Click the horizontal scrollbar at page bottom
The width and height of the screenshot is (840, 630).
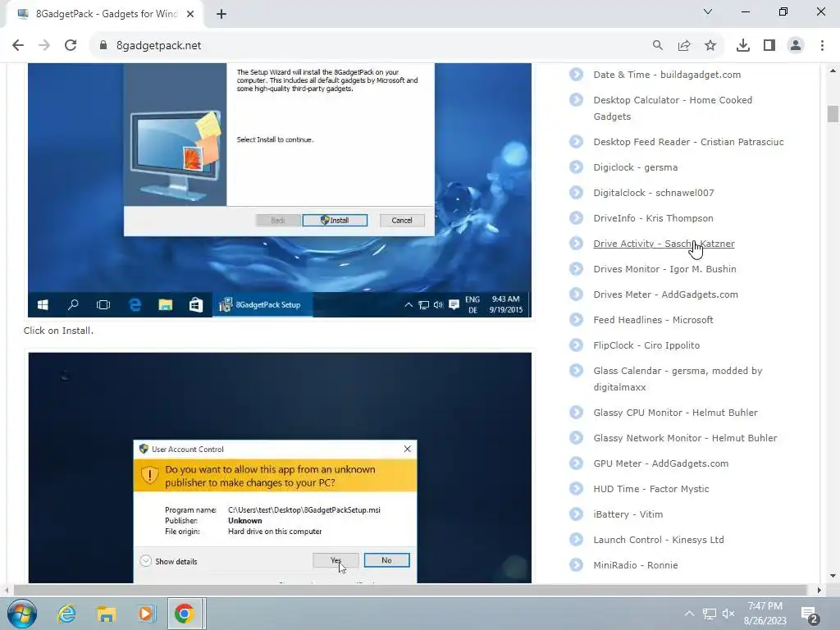click(410, 590)
